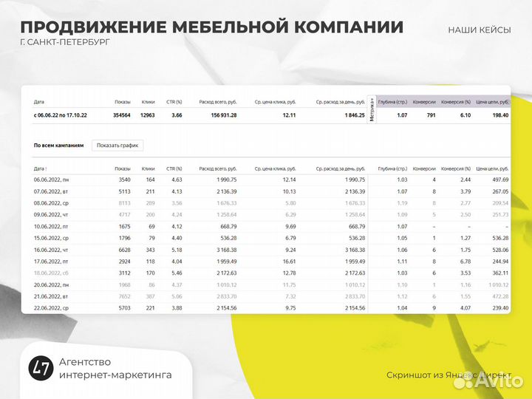Select row date '06.06.2022, пн'
The width and height of the screenshot is (532, 399).
point(51,180)
